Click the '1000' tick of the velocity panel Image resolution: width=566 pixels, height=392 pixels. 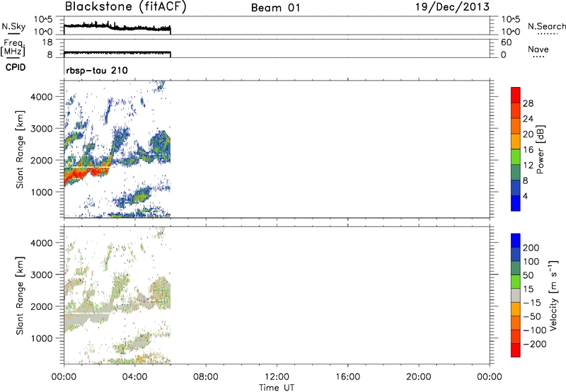42,338
